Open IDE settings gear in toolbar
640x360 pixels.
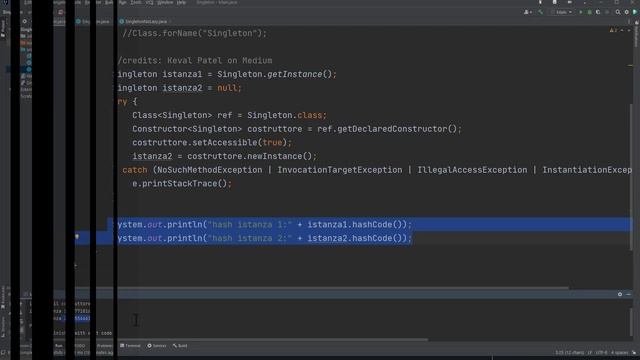click(x=627, y=12)
